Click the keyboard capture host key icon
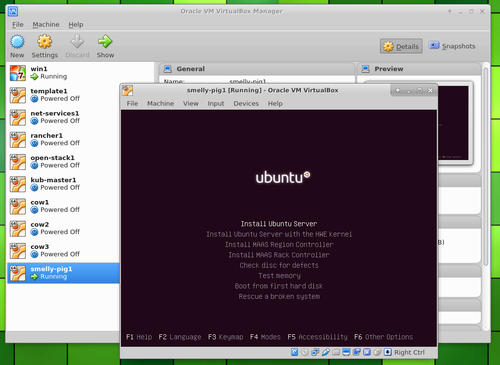 coord(388,352)
